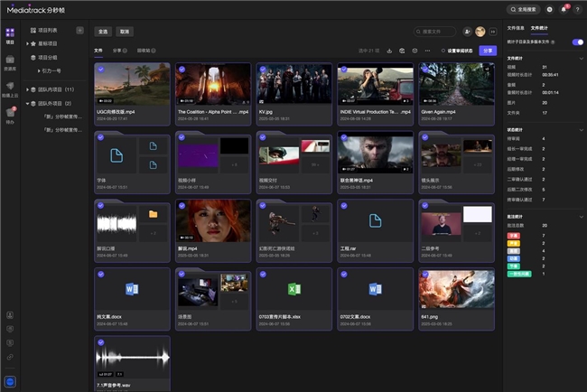Screen dimensions: 587x392
Task: Click the 搜索文件 search field
Action: pyautogui.click(x=437, y=31)
